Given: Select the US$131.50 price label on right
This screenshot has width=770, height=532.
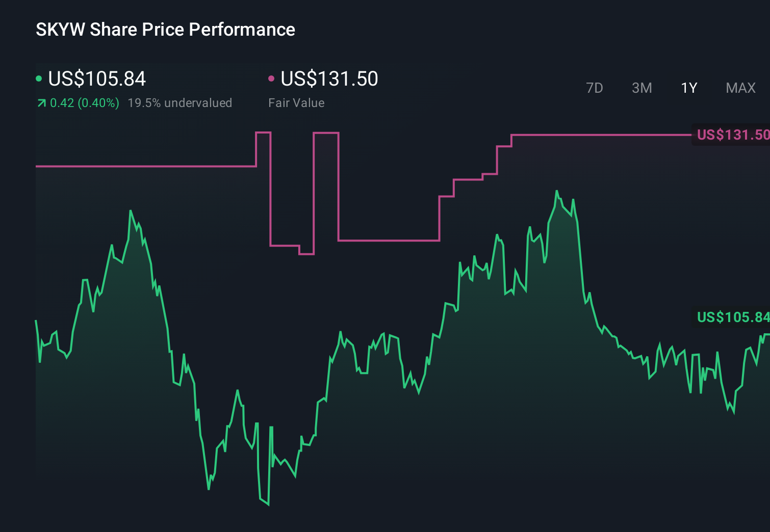Looking at the screenshot, I should 733,135.
